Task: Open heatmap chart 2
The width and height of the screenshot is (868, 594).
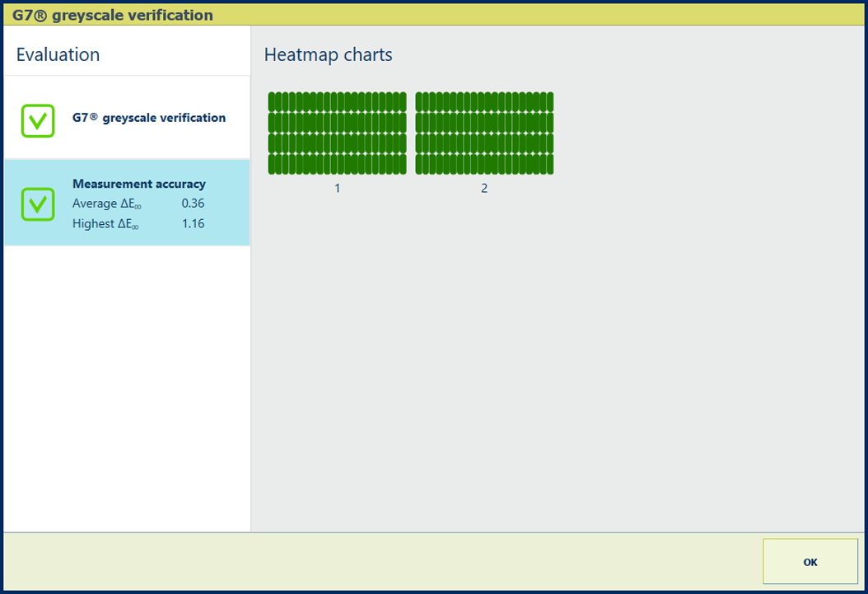Action: [484, 133]
